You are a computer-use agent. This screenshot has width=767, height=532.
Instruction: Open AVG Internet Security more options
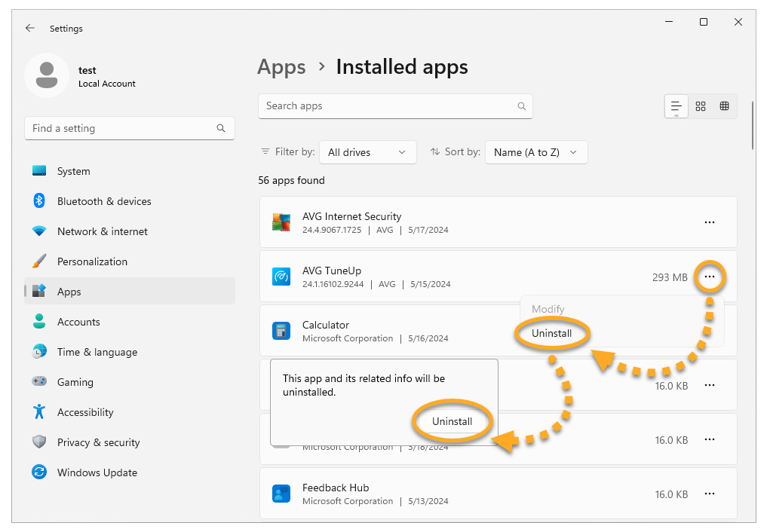(x=709, y=222)
